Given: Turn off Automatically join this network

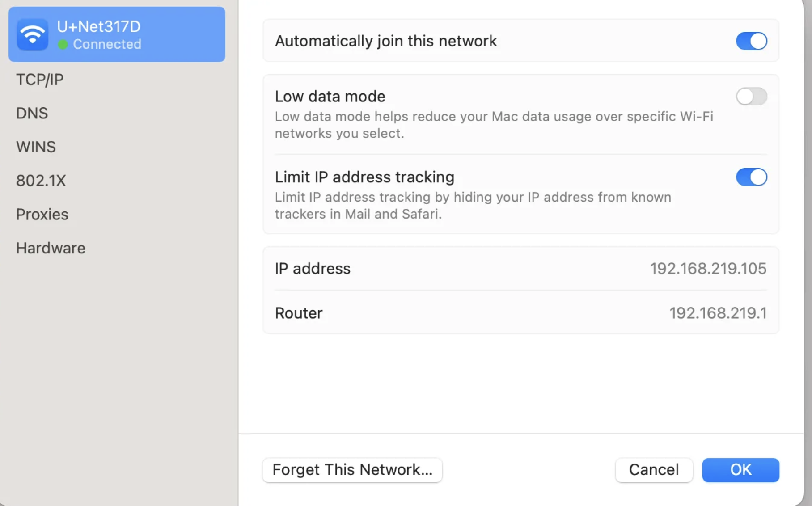Looking at the screenshot, I should tap(751, 41).
